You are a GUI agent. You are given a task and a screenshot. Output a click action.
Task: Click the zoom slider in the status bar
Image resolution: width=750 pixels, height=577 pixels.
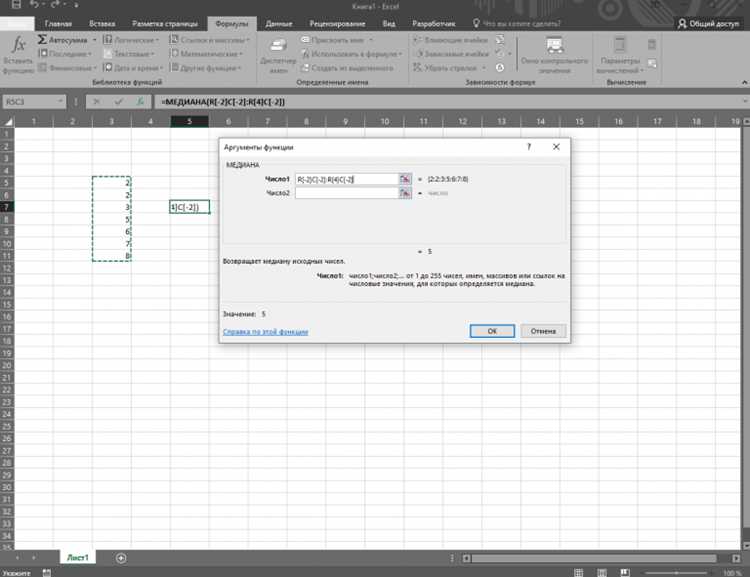pyautogui.click(x=676, y=573)
